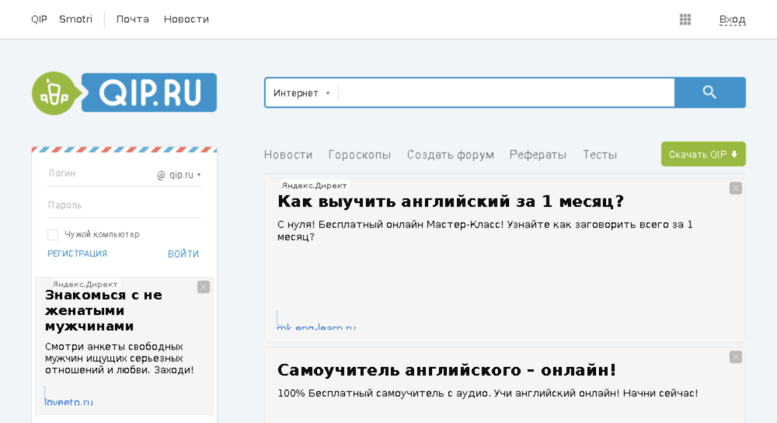Toggle the "Чужой компьютер" checkbox
Viewport: 777px width, 423px height.
coord(53,234)
